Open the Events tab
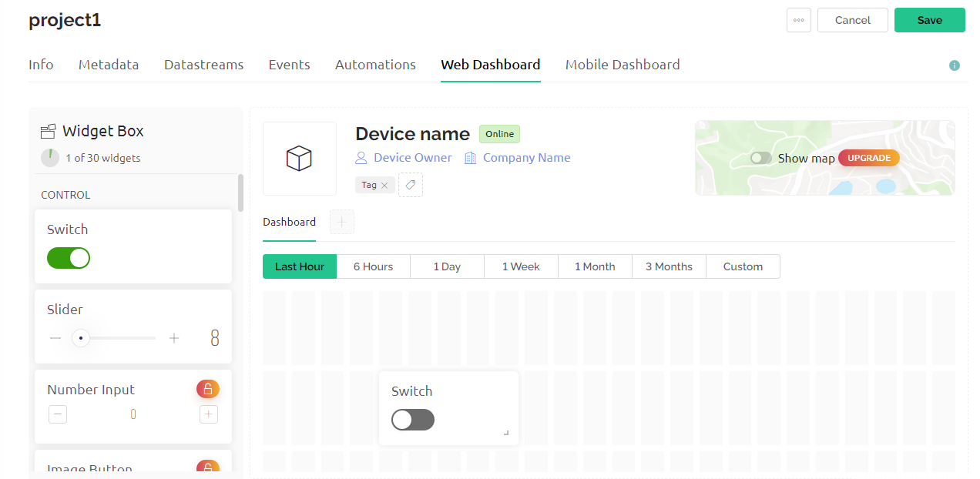The width and height of the screenshot is (980, 479). 290,65
